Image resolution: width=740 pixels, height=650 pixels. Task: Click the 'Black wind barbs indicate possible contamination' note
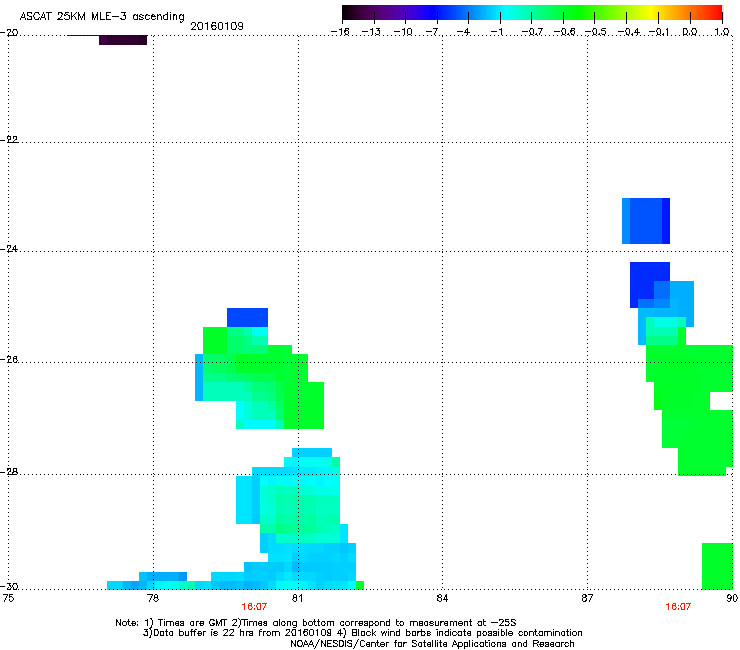coord(467,633)
